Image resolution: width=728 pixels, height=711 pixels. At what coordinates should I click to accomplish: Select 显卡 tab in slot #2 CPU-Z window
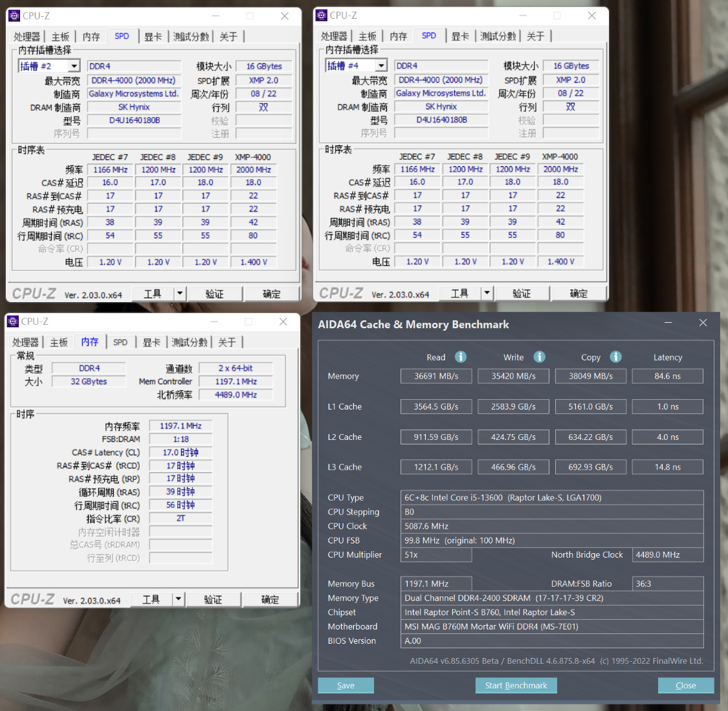[153, 37]
